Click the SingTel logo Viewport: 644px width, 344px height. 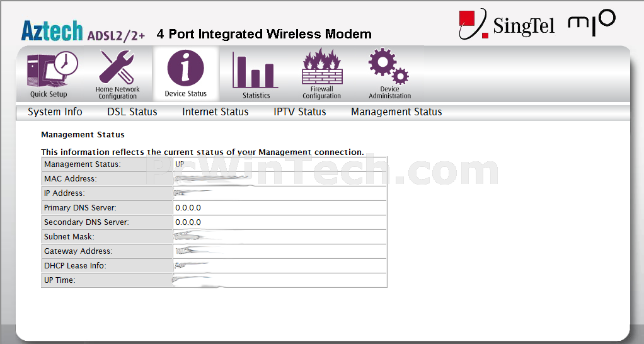[x=507, y=25]
